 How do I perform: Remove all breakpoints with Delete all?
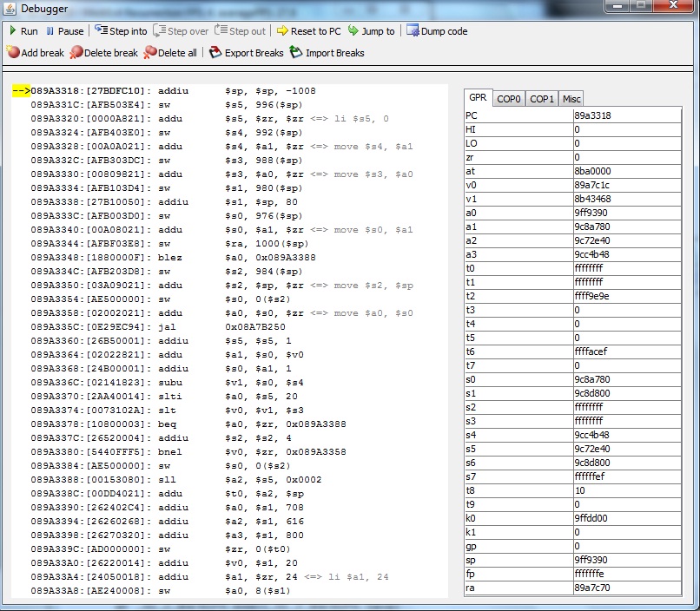coord(170,53)
